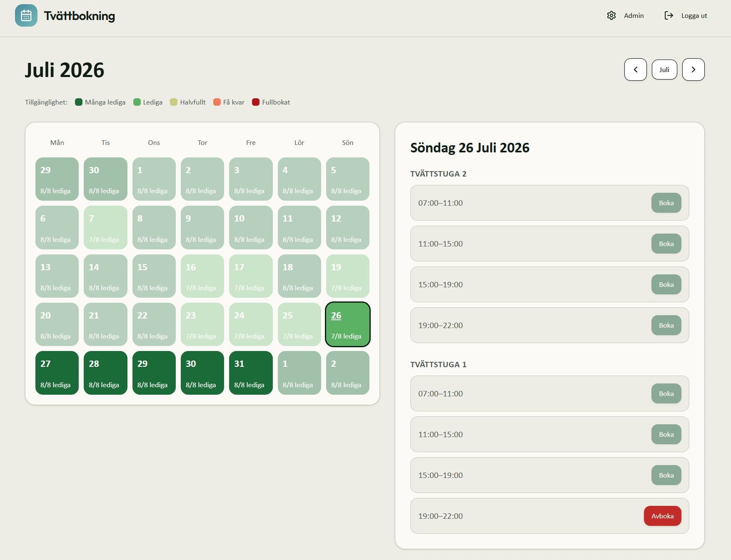Book Tvättstuga 1 slot 11:00–15:00
The width and height of the screenshot is (731, 560).
(x=666, y=434)
